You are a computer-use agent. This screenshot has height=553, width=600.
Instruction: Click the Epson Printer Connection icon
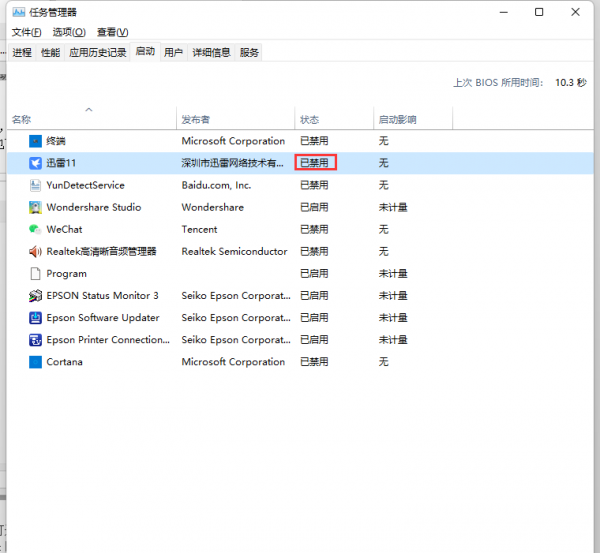tap(35, 340)
